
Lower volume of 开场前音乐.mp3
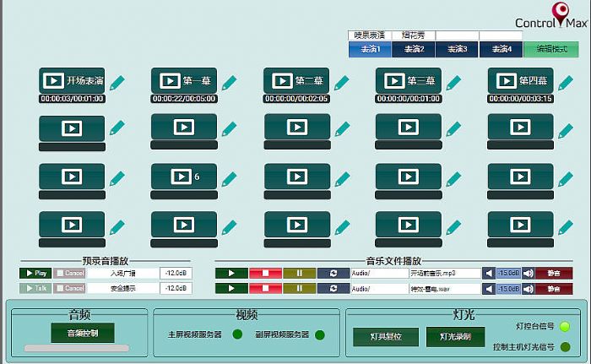(x=489, y=273)
